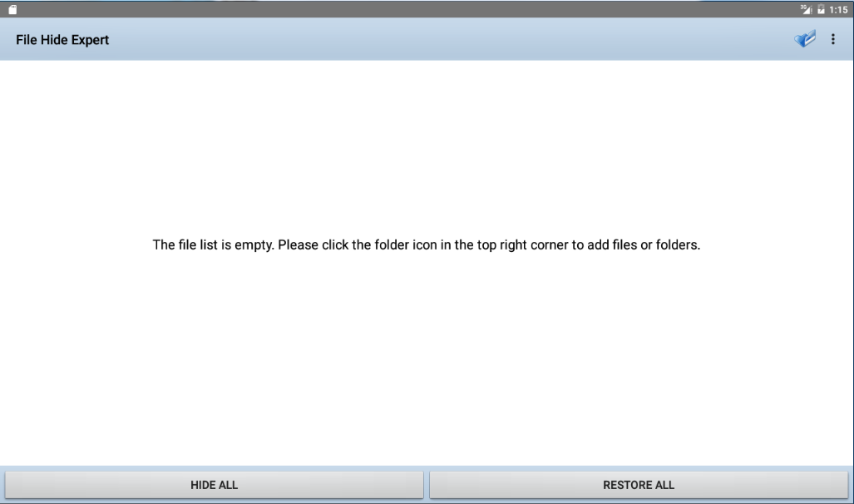Add files using the folder toolbar icon

click(x=804, y=39)
